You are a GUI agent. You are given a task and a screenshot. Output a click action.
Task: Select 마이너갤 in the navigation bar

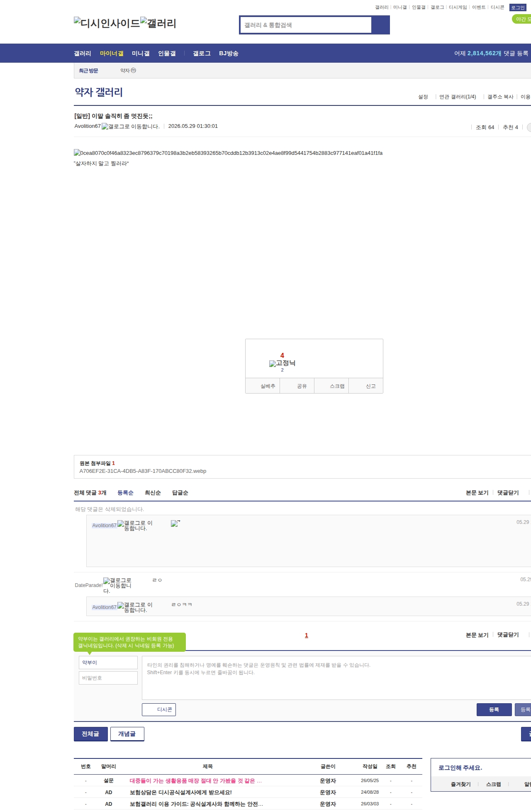tap(112, 53)
